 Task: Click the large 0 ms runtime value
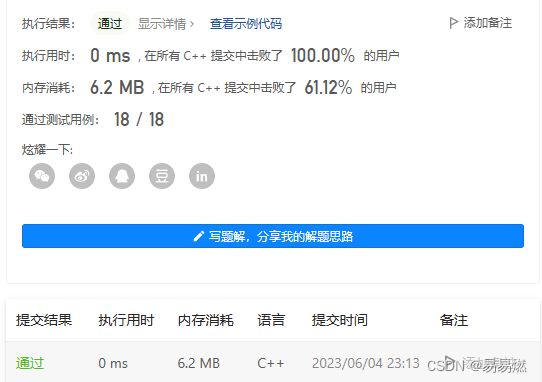tap(110, 55)
